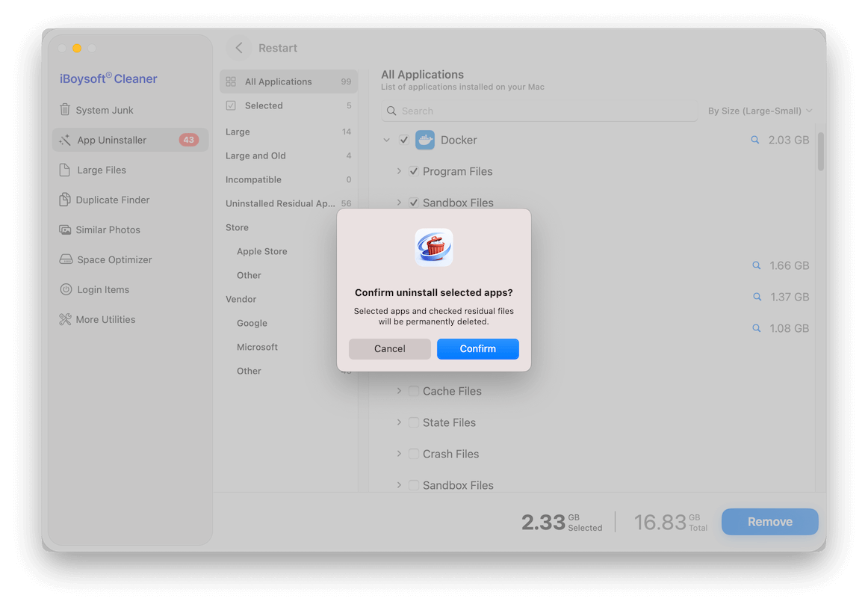Open the Space Optimizer tool
The image size is (868, 607).
pyautogui.click(x=111, y=259)
